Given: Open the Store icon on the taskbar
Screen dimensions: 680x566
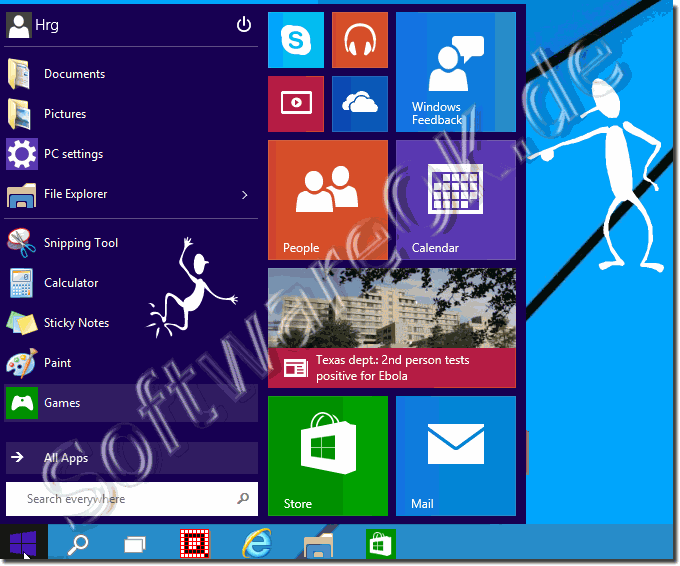Looking at the screenshot, I should (x=380, y=544).
